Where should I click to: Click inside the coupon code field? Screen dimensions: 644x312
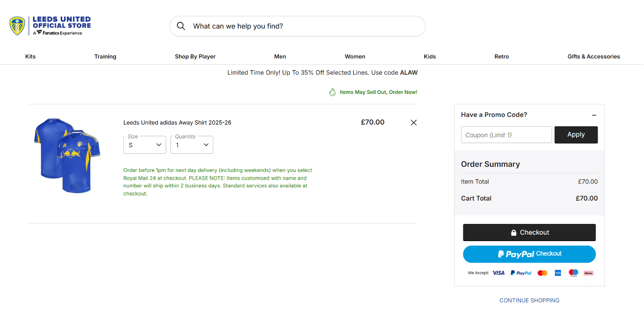tap(506, 135)
